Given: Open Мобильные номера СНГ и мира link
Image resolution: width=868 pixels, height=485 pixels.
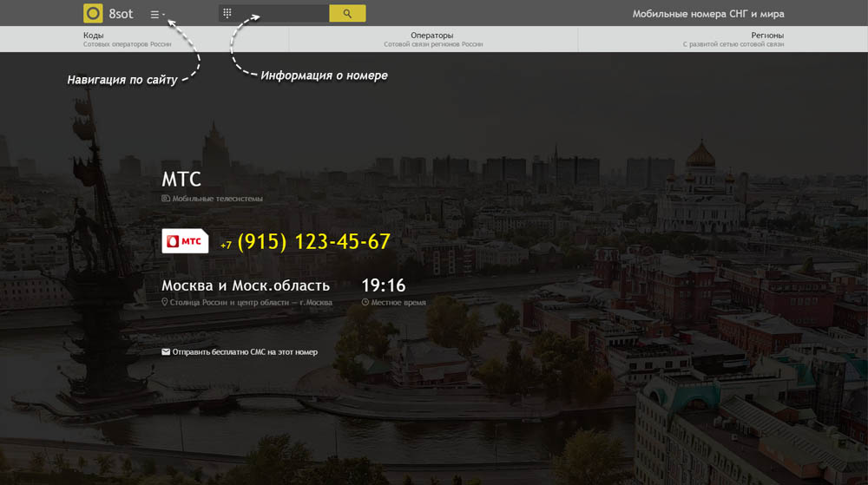Looking at the screenshot, I should pyautogui.click(x=708, y=14).
